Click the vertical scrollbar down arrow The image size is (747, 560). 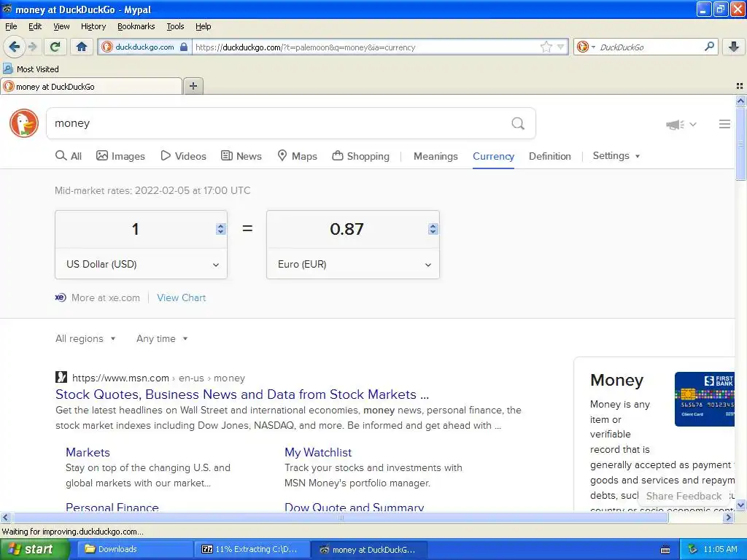point(740,505)
